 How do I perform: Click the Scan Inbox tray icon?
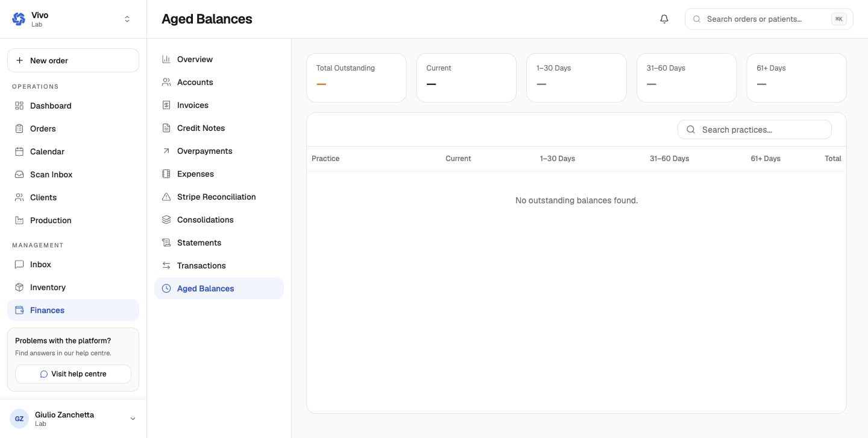19,174
